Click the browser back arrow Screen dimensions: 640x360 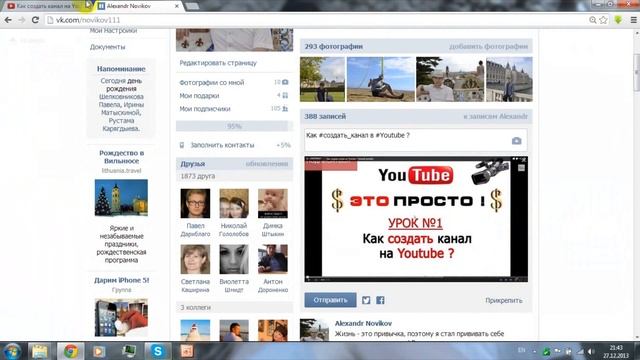point(8,20)
